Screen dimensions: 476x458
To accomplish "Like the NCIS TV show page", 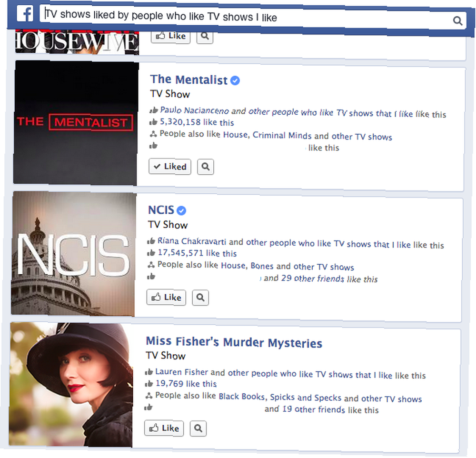I will point(166,298).
